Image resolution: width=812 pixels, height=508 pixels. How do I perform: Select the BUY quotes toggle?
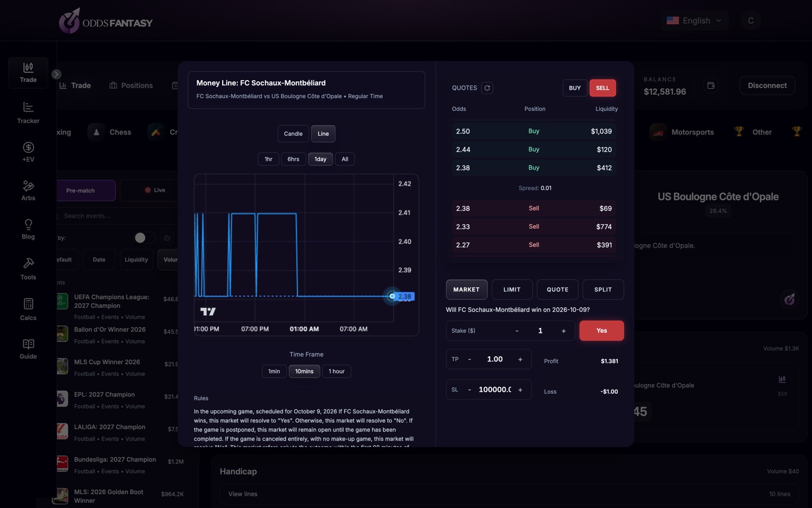(575, 88)
